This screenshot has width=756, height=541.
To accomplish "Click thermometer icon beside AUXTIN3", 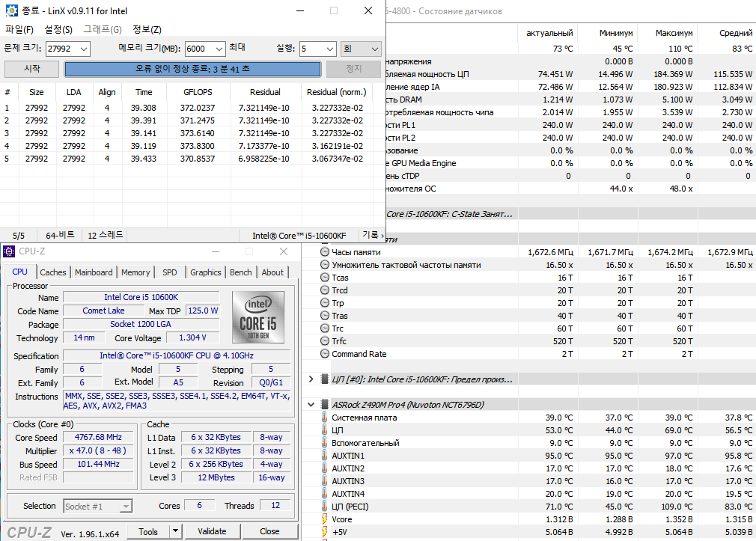I will point(325,480).
